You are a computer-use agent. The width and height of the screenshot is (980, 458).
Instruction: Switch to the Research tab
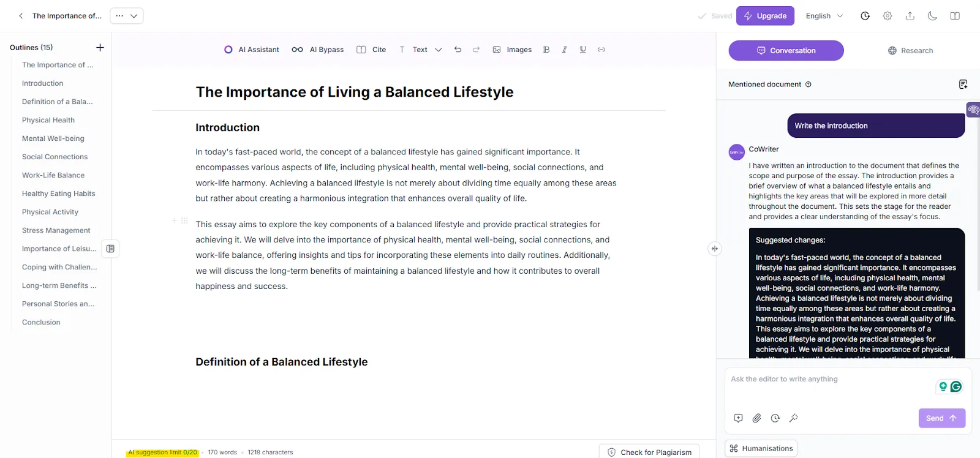(x=910, y=51)
